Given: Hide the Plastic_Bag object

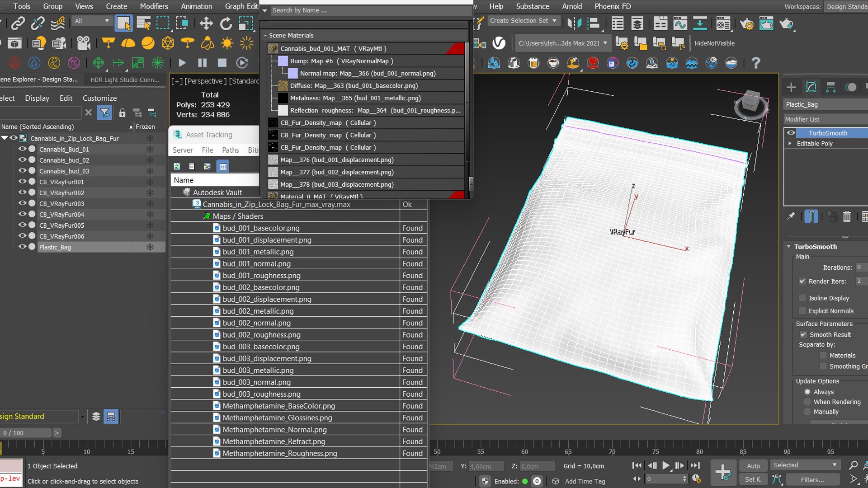Looking at the screenshot, I should 22,247.
